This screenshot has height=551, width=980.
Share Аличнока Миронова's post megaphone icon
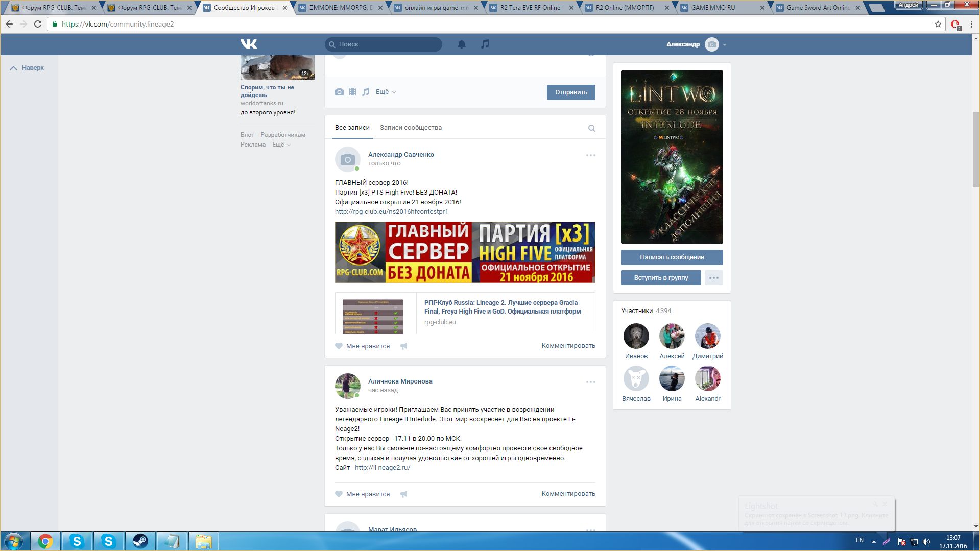pyautogui.click(x=403, y=494)
